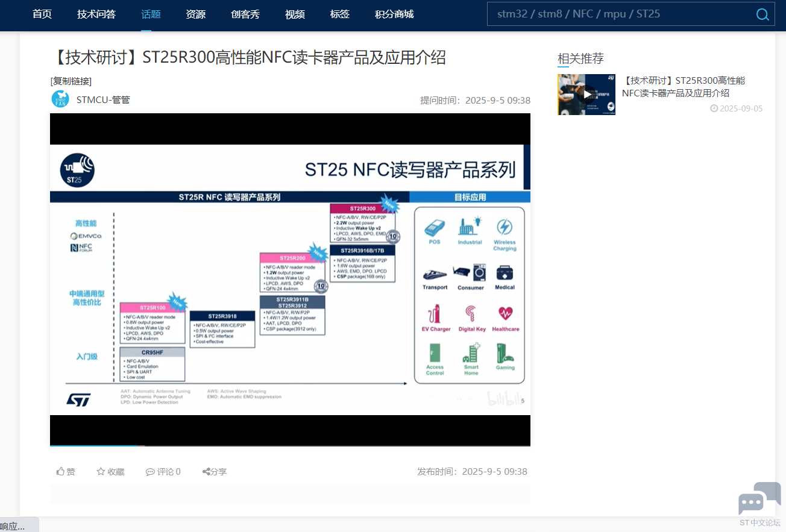
Task: Click the ST中文论坛 label
Action: coord(760,522)
